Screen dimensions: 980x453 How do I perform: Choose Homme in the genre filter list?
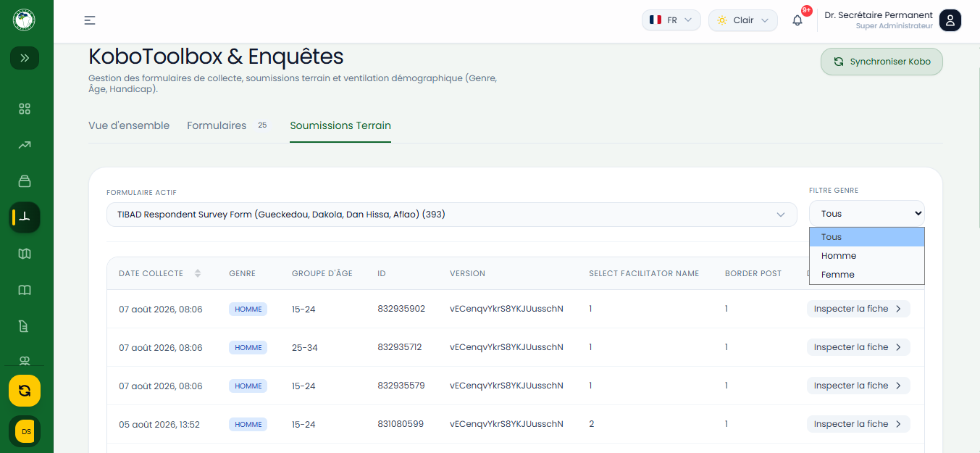(x=867, y=256)
